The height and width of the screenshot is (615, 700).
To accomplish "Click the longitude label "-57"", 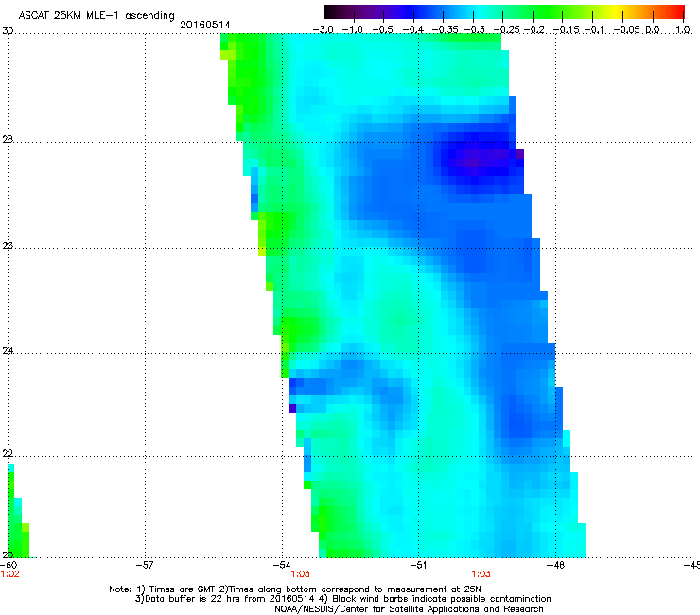I will (x=145, y=566).
